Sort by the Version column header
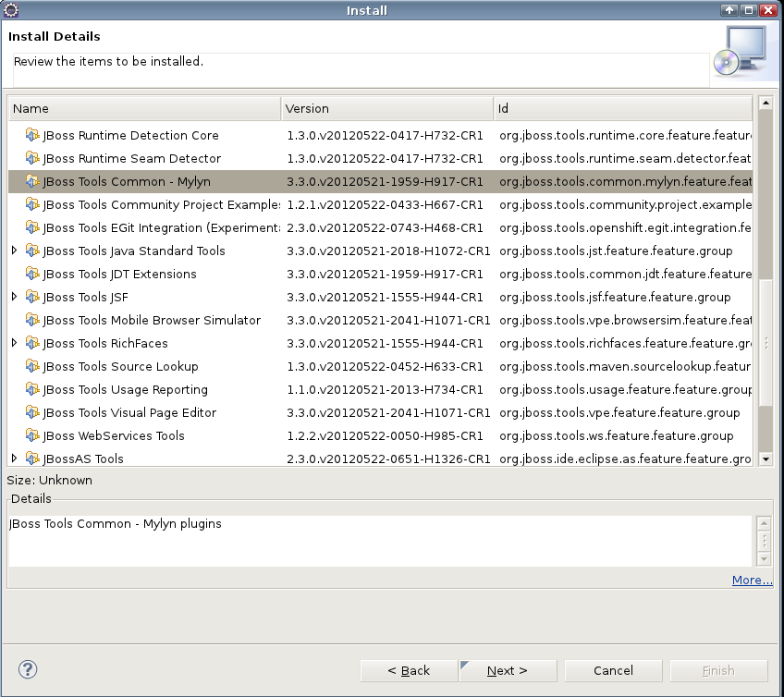This screenshot has width=784, height=697. coord(387,108)
